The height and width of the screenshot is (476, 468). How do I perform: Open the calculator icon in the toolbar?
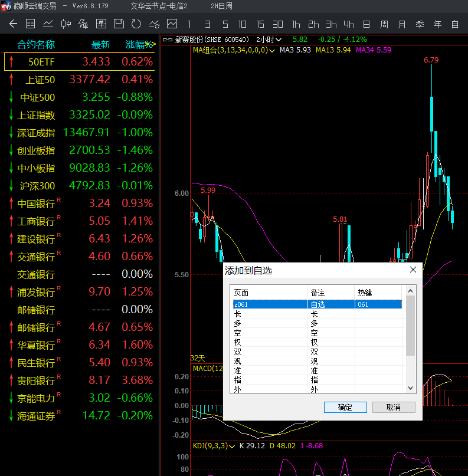pos(101,24)
